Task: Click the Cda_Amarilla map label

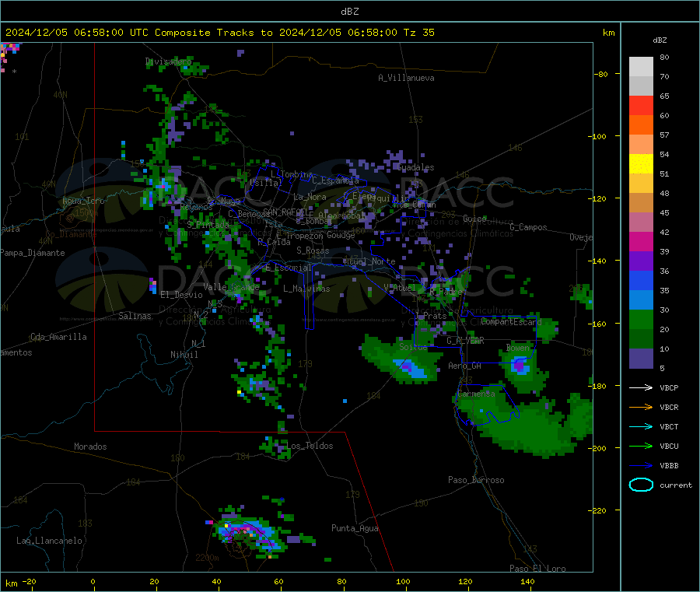Action: [58, 337]
